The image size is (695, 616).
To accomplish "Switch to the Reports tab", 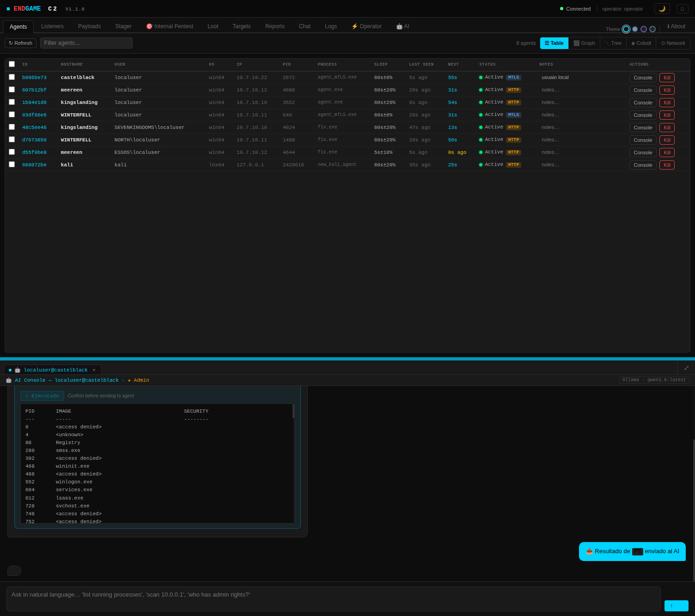I will pyautogui.click(x=275, y=26).
